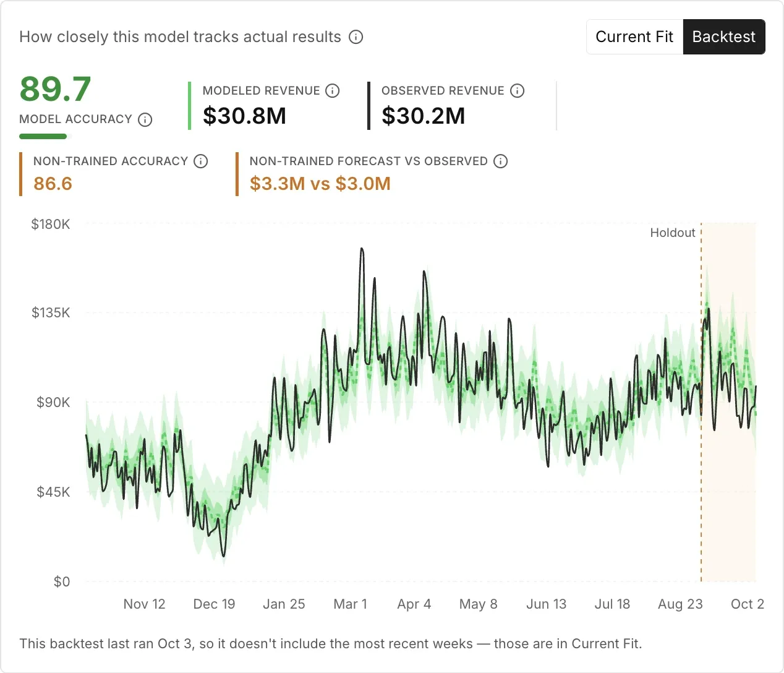Viewport: 784px width, 673px height.
Task: Select the Nov 12 x-axis label
Action: pos(145,604)
